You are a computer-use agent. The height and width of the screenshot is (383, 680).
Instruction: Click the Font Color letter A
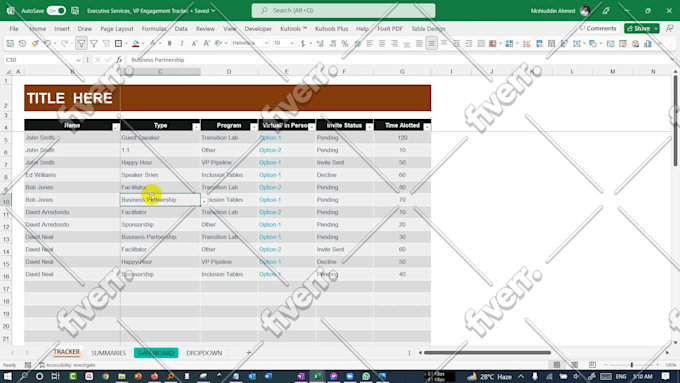(152, 43)
